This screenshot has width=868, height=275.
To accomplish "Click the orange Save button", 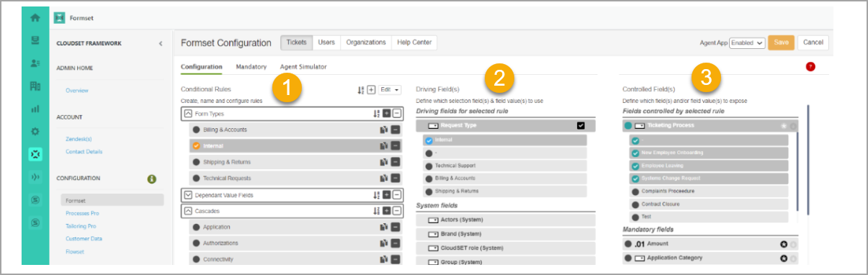I will (x=780, y=42).
